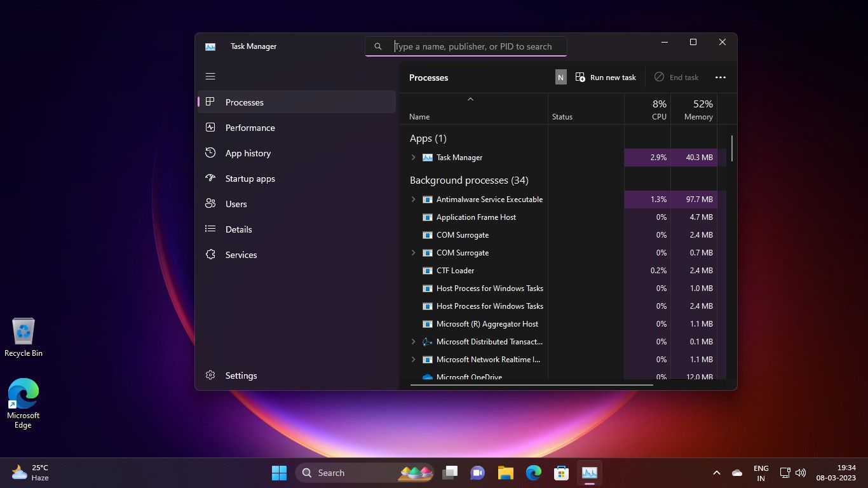Screen dimensions: 868x488
Task: Open Microsoft Edge from the taskbar
Action: coord(534,473)
